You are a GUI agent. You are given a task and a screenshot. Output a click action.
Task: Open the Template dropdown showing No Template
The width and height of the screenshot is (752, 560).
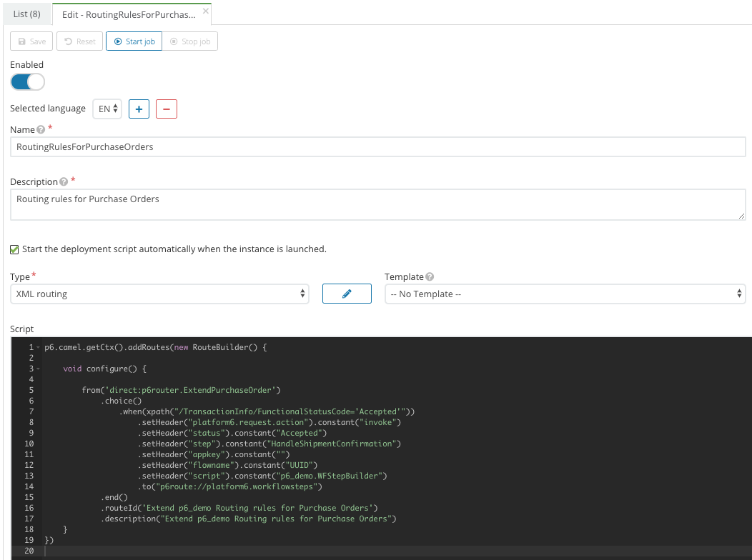coord(565,293)
